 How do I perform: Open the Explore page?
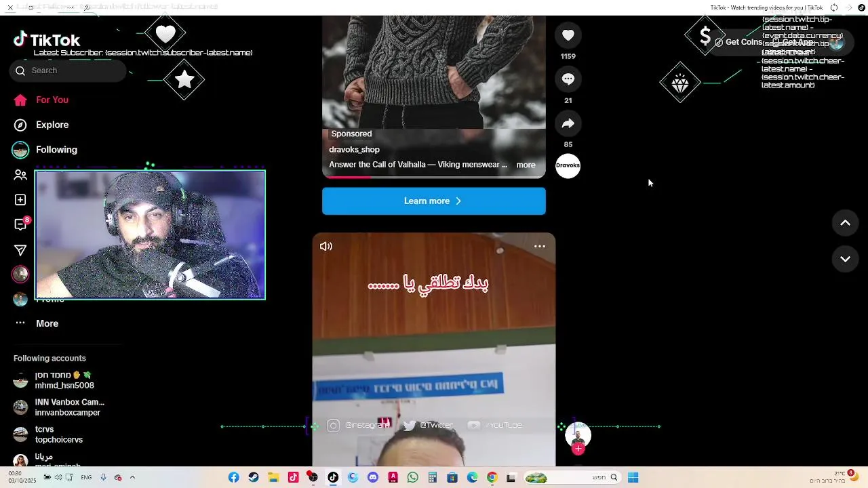(x=41, y=125)
